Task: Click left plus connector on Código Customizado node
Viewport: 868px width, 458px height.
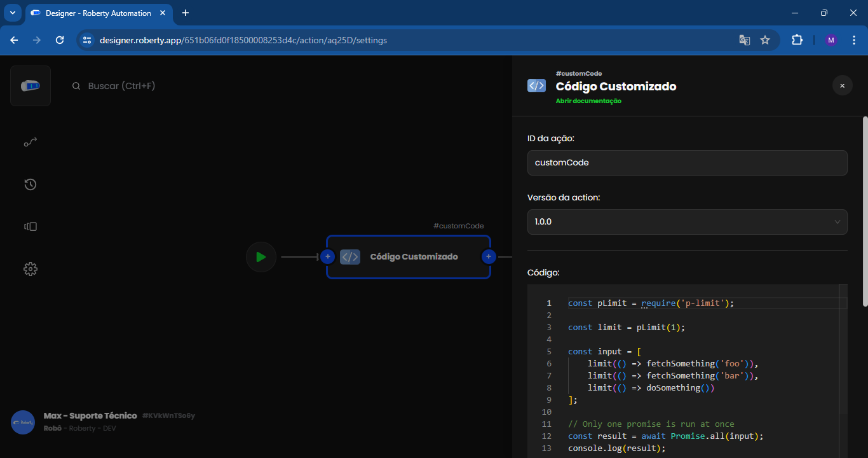Action: click(x=327, y=257)
